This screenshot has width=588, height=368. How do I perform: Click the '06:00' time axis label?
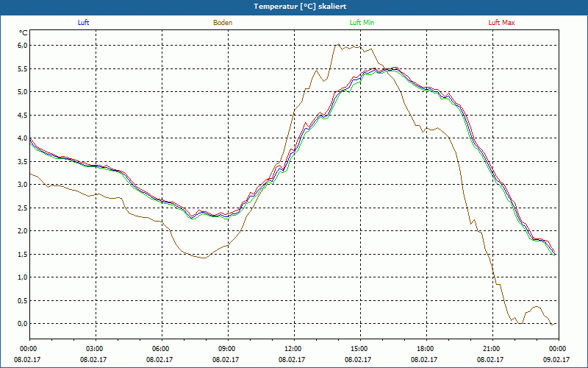coord(162,349)
